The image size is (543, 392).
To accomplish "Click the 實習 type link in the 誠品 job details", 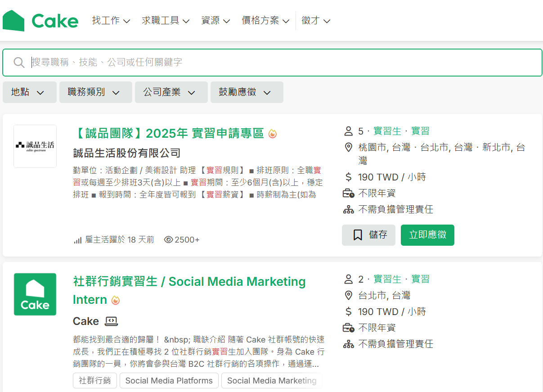I will pyautogui.click(x=420, y=131).
